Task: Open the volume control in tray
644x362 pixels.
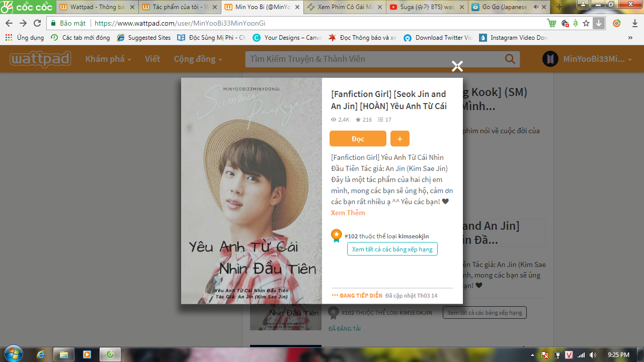Action: click(x=593, y=355)
